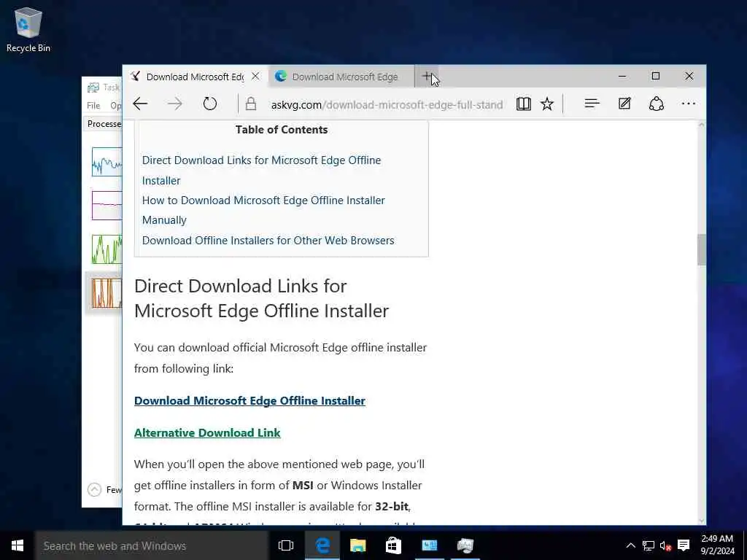
Task: Open the Share icon in Edge toolbar
Action: (656, 104)
